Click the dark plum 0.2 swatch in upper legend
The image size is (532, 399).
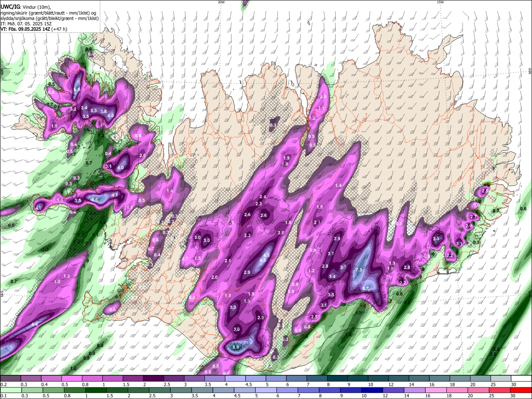[x=11, y=378]
